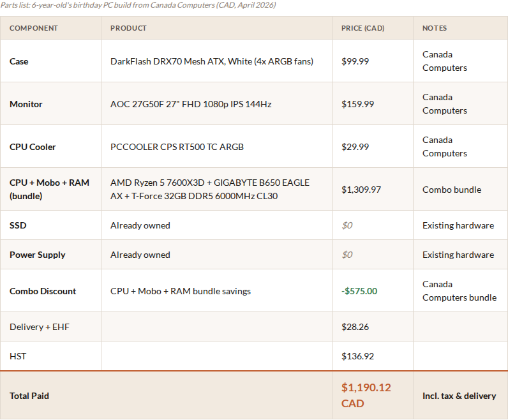The image size is (508, 420).
Task: Click the $136.92 HST amount
Action: pyautogui.click(x=357, y=356)
